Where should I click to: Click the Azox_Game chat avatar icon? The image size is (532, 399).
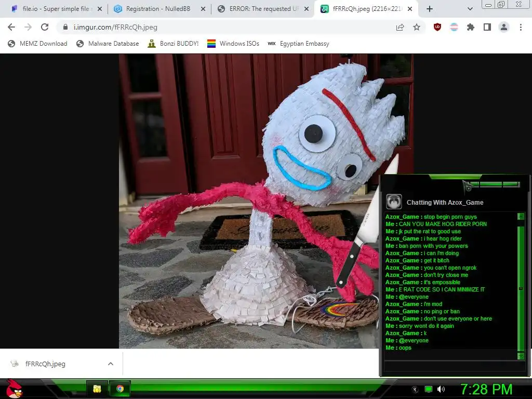(394, 202)
